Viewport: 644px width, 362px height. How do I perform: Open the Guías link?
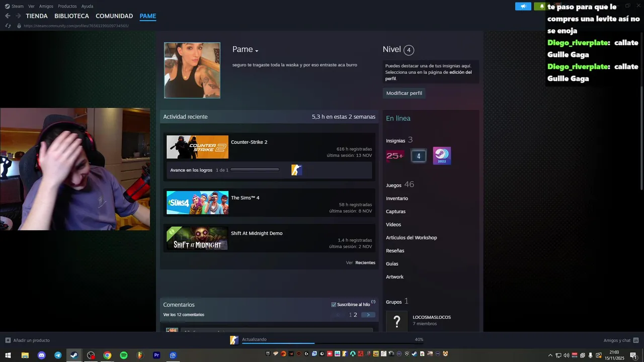click(x=392, y=264)
